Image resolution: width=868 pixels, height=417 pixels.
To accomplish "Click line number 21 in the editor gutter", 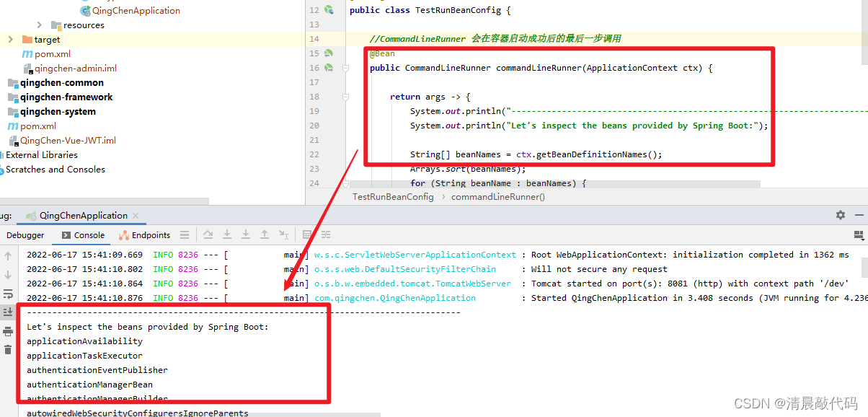I will pos(314,140).
